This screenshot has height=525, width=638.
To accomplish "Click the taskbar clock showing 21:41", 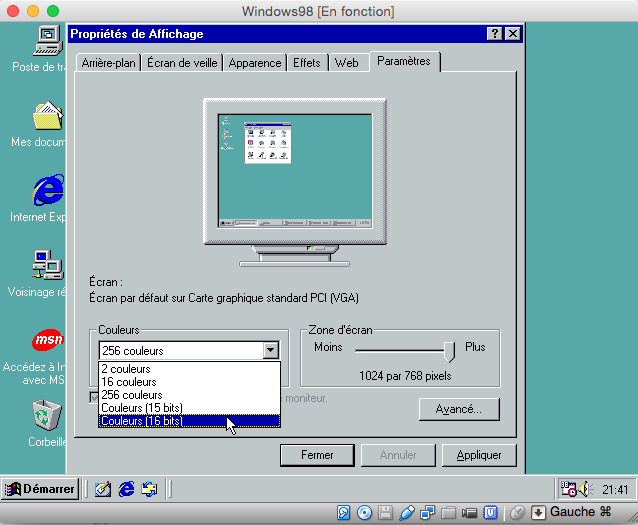I will (x=615, y=490).
